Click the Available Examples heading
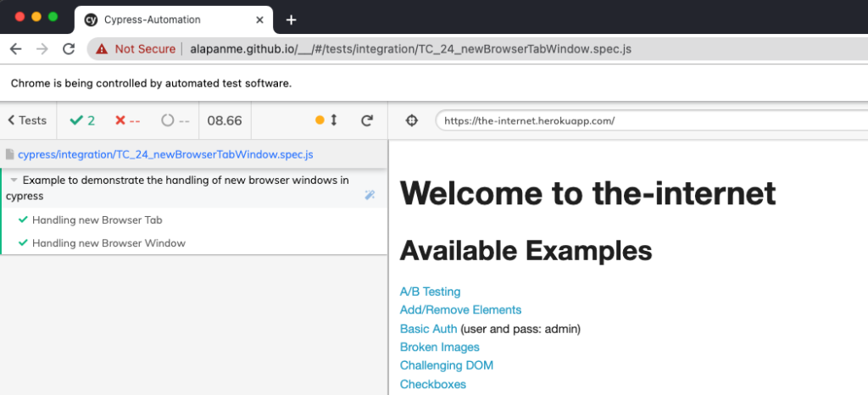Image resolution: width=868 pixels, height=395 pixels. tap(526, 251)
